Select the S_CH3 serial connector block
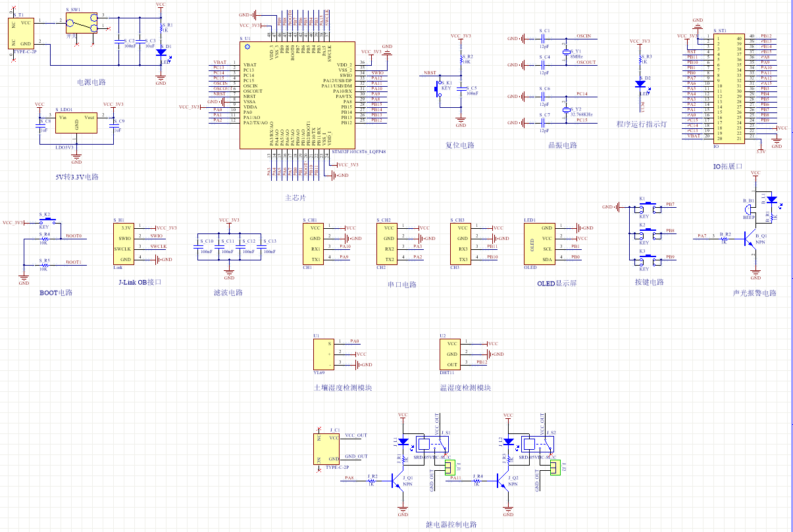The width and height of the screenshot is (793, 532). click(461, 244)
